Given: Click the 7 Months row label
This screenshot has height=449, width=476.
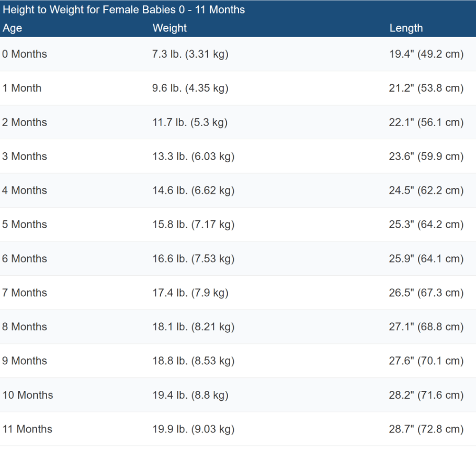Looking at the screenshot, I should coord(25,293).
